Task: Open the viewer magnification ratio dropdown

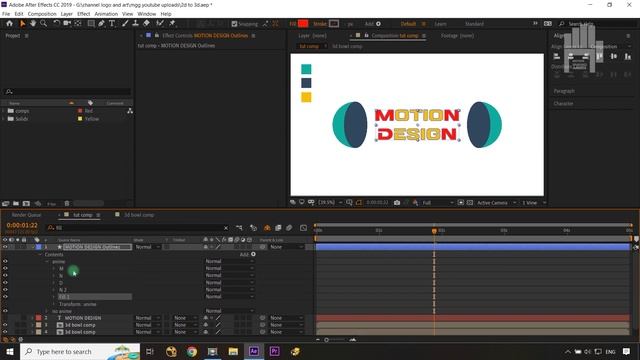Action: click(330, 202)
